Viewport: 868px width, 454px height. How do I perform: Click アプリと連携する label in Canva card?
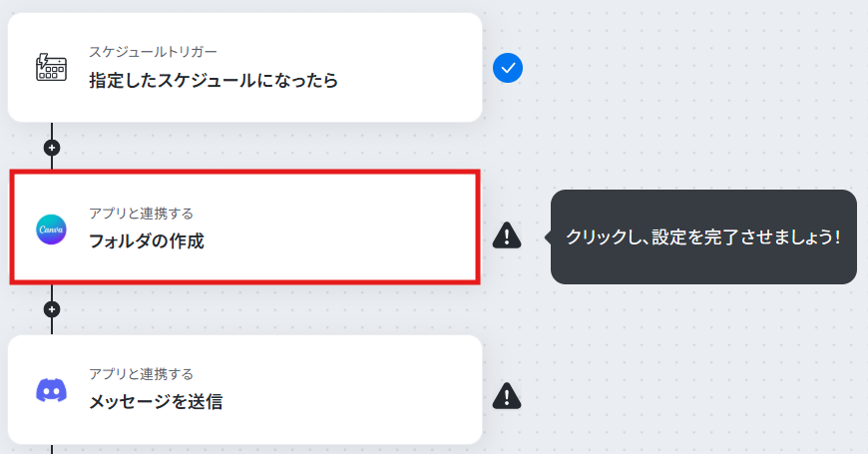click(141, 214)
